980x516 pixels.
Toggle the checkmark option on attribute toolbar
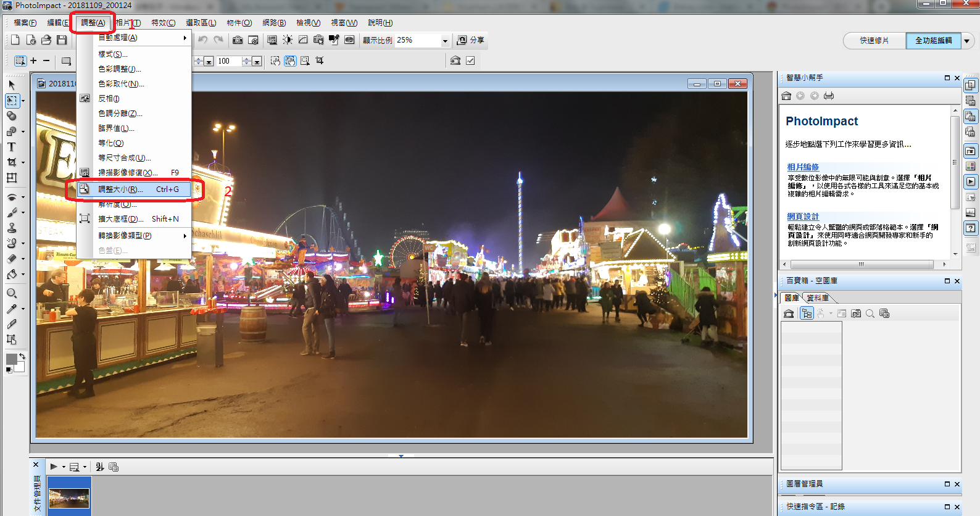(470, 61)
